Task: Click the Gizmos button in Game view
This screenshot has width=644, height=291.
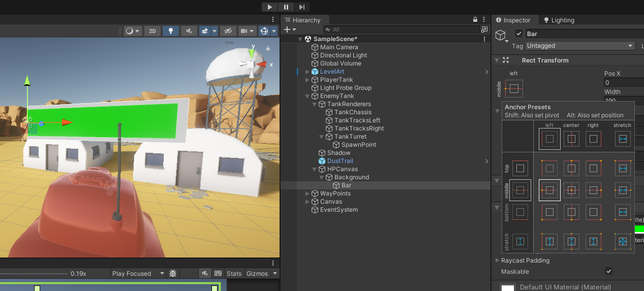Action: (x=257, y=273)
